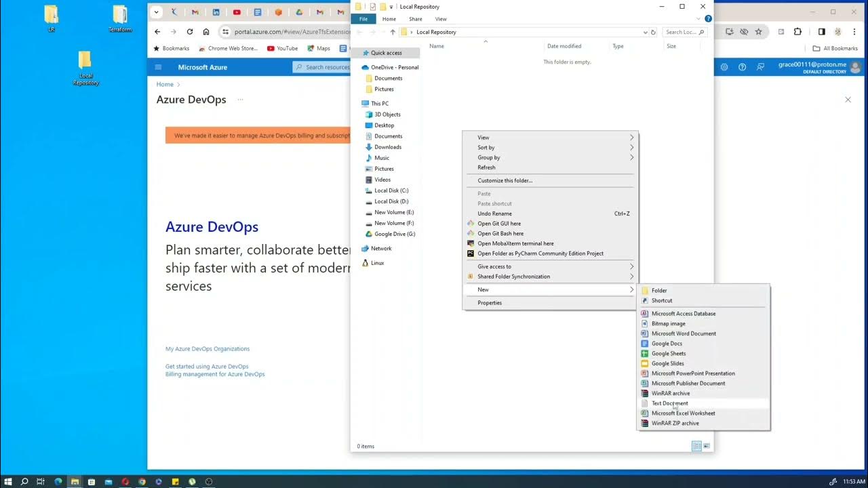Select the Local Repository desktop folder icon
868x488 pixels.
pos(85,68)
